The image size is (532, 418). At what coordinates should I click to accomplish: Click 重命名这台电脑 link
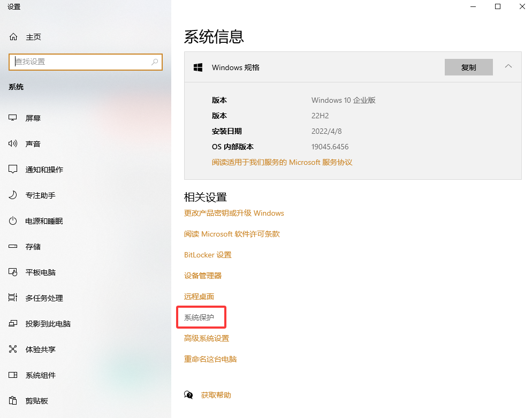click(x=210, y=359)
